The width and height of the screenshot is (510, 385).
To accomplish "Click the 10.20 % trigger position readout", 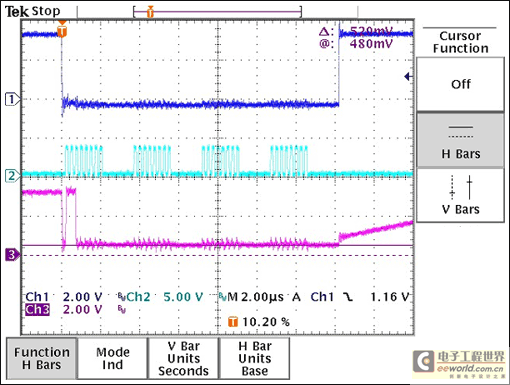I will pos(266,322).
